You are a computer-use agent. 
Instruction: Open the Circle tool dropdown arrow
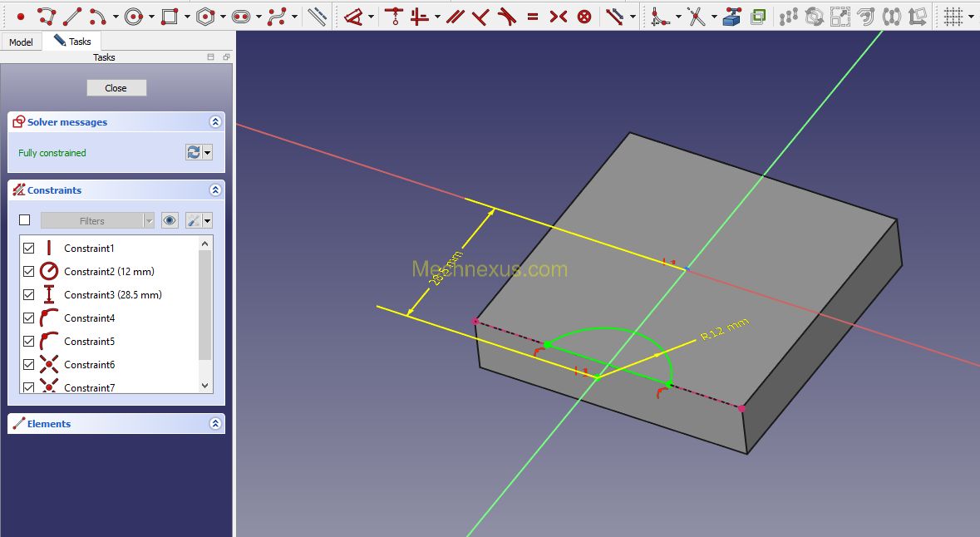point(151,17)
